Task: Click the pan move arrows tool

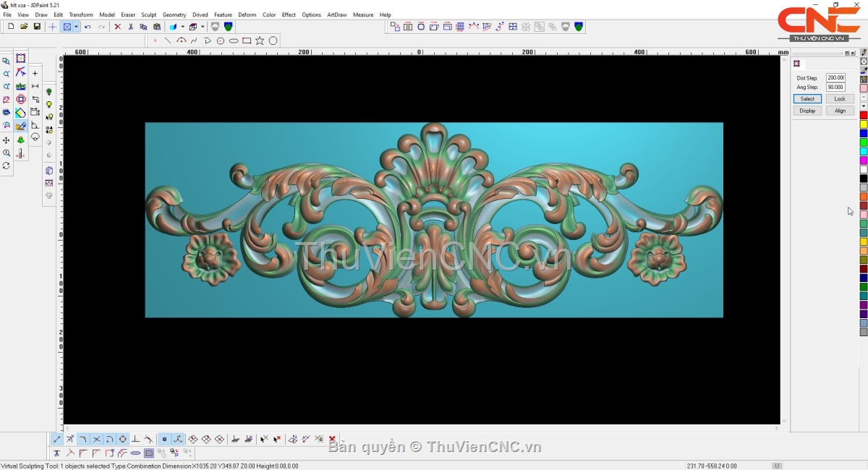Action: click(x=7, y=140)
